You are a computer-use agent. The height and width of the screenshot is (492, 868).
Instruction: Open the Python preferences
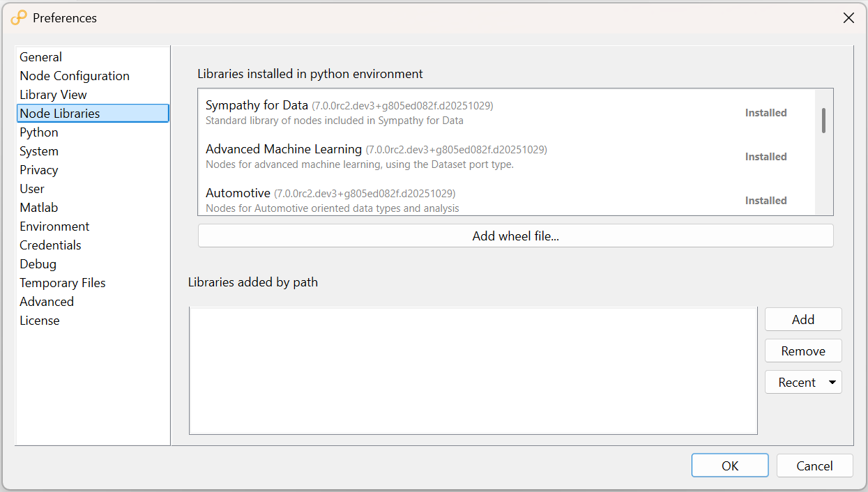pyautogui.click(x=38, y=132)
